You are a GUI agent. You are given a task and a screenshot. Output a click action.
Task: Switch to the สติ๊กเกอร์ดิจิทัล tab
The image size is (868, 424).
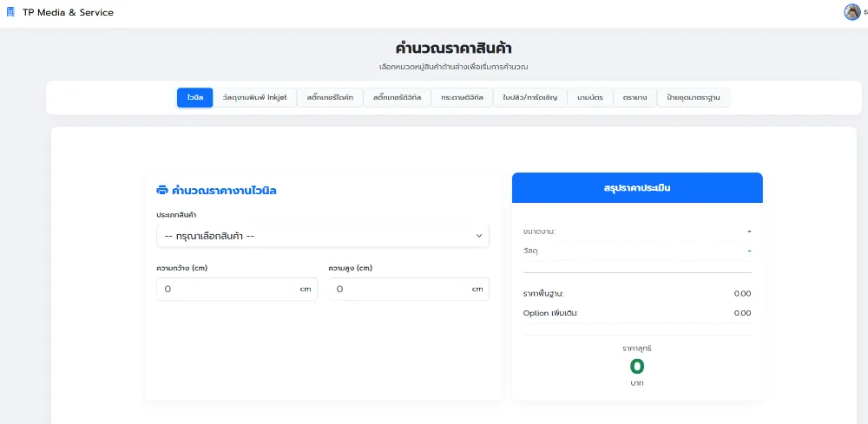[x=397, y=98]
